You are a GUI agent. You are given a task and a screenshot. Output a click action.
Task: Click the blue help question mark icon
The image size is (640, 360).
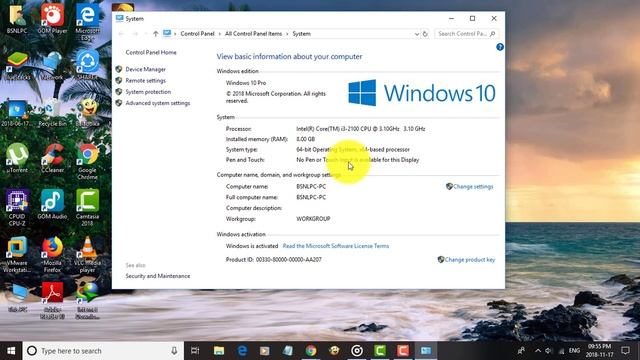500,47
